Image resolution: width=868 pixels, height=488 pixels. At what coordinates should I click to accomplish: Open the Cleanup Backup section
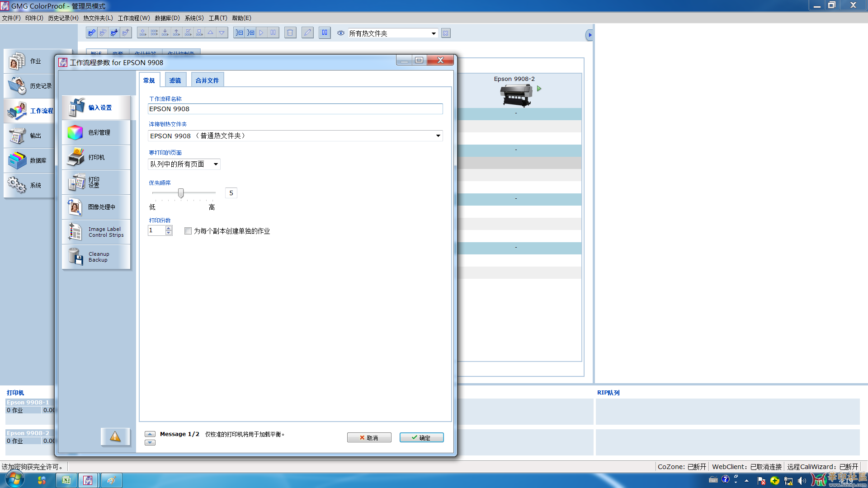[x=96, y=257]
